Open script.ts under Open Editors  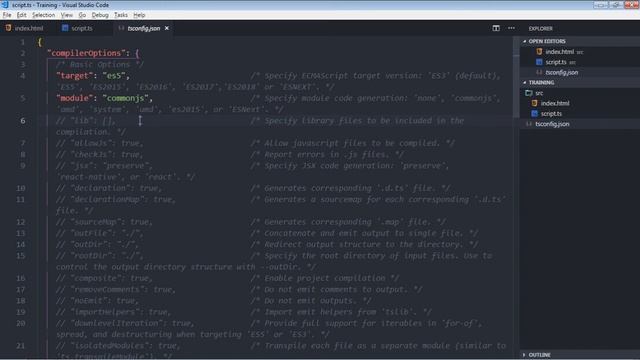(556, 62)
